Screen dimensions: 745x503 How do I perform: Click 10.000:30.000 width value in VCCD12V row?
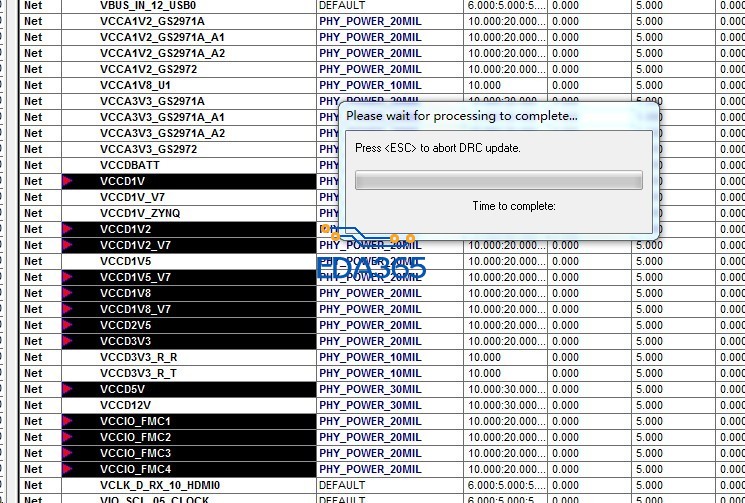tap(506, 405)
